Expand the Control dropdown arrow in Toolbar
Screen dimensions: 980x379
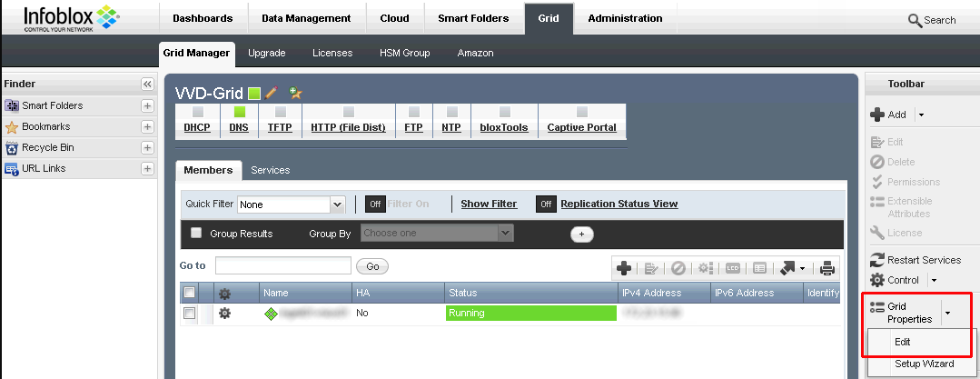click(934, 280)
